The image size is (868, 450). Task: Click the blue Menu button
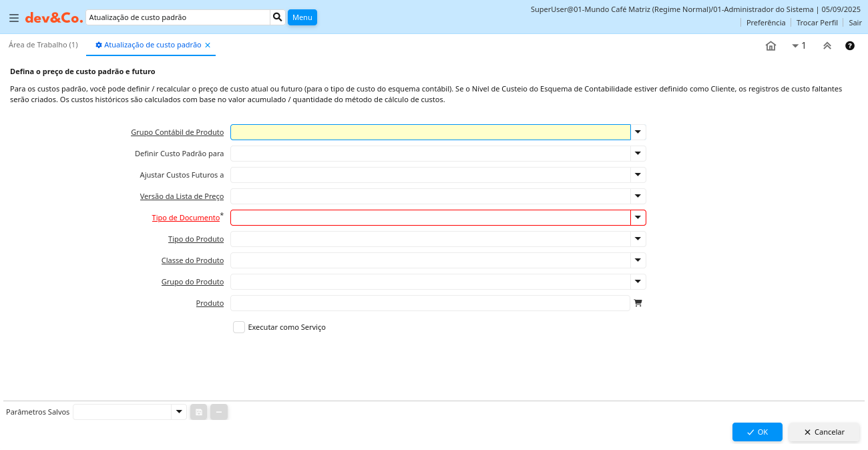point(302,17)
